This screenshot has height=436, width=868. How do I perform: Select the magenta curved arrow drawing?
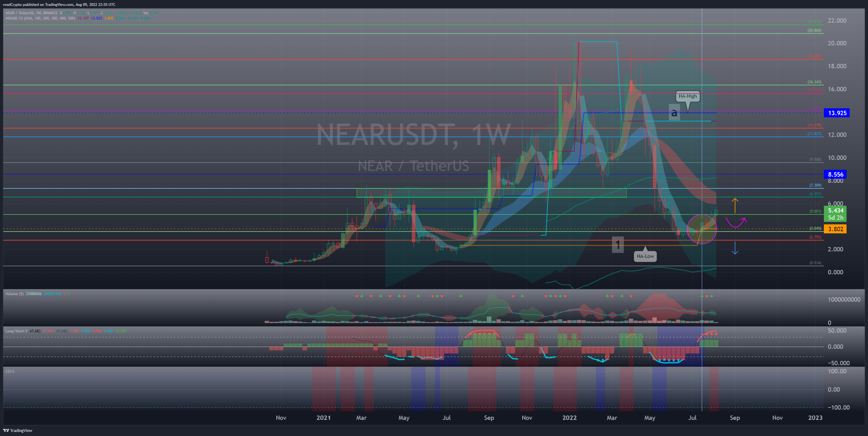736,222
